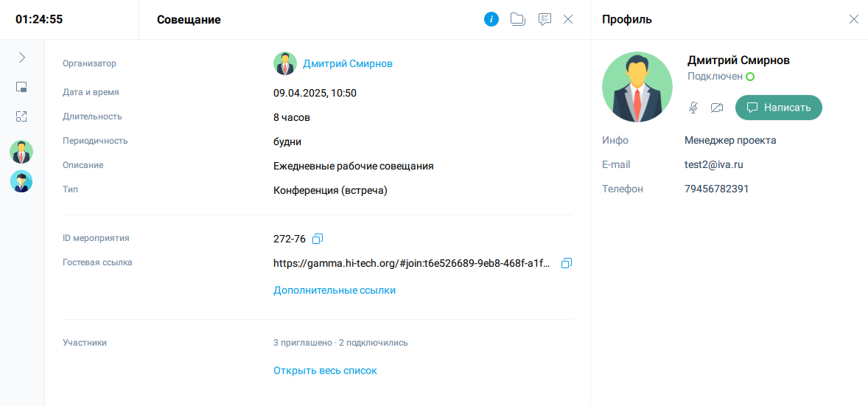This screenshot has height=406, width=868.
Task: Select first participant avatar in sidebar
Action: [x=21, y=152]
